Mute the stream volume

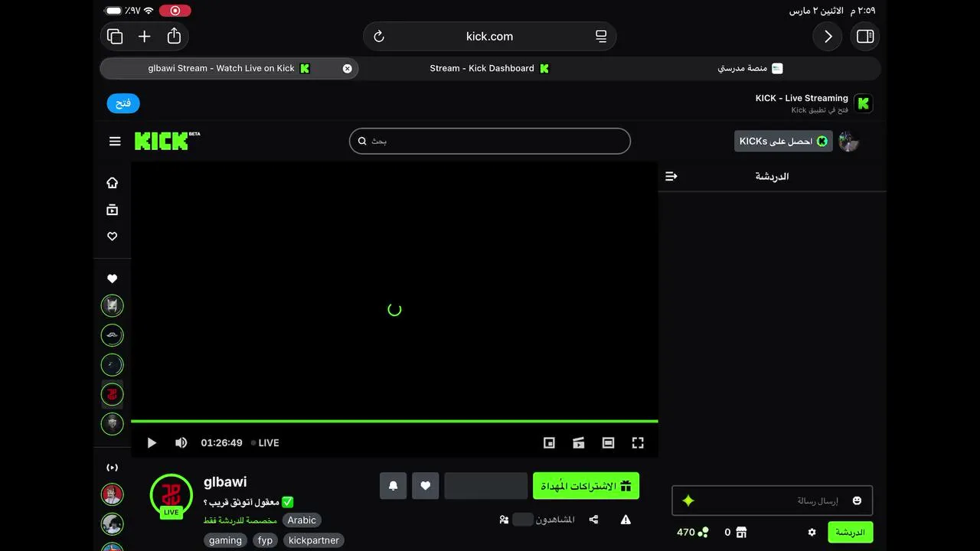181,442
